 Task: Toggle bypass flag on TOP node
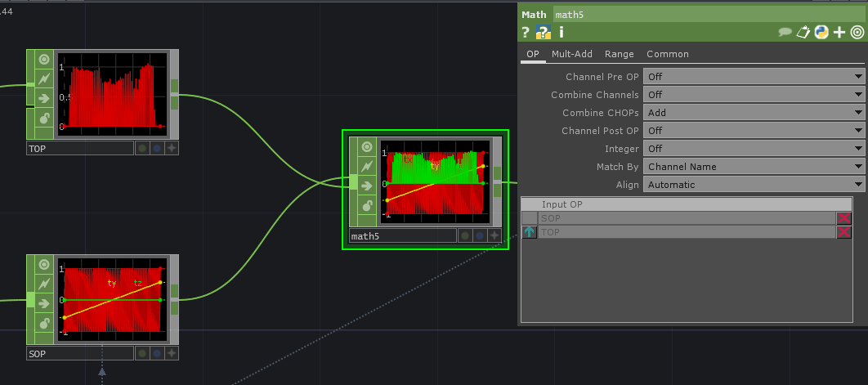click(x=43, y=79)
